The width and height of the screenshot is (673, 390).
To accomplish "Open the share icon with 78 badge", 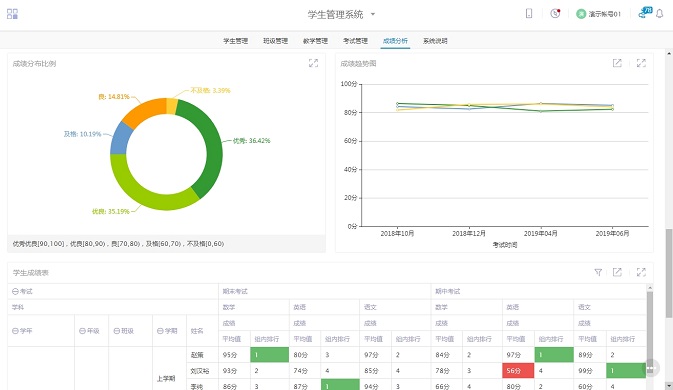I will [644, 12].
